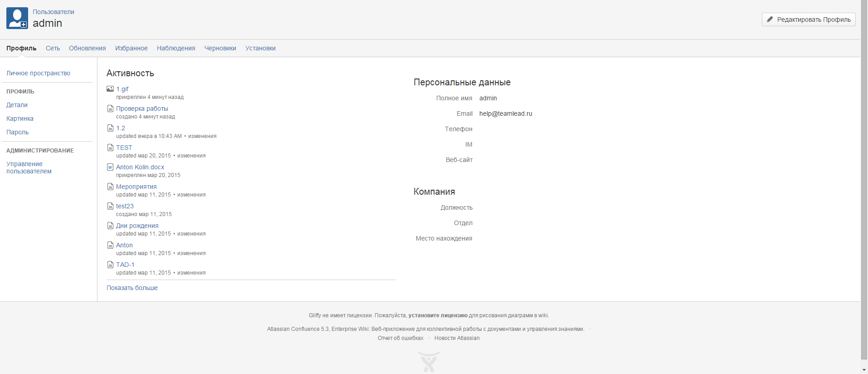
Task: Click the page icon next to TEST
Action: coord(110,148)
